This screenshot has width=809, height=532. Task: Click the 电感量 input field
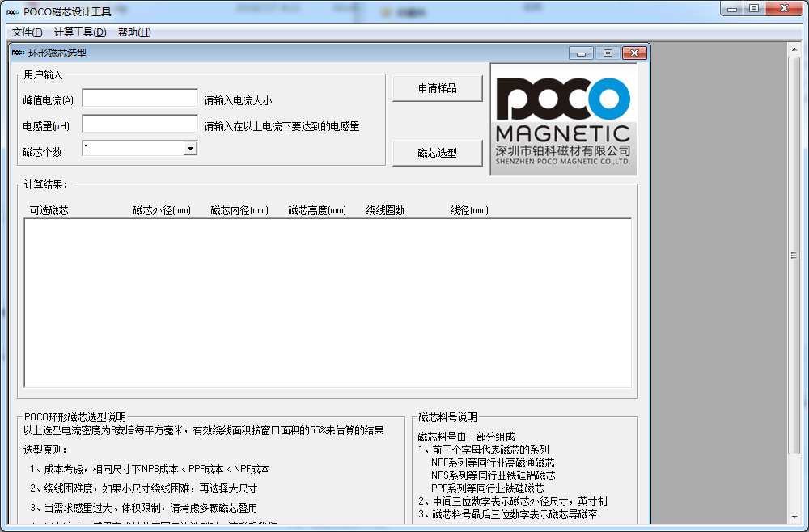coord(139,123)
